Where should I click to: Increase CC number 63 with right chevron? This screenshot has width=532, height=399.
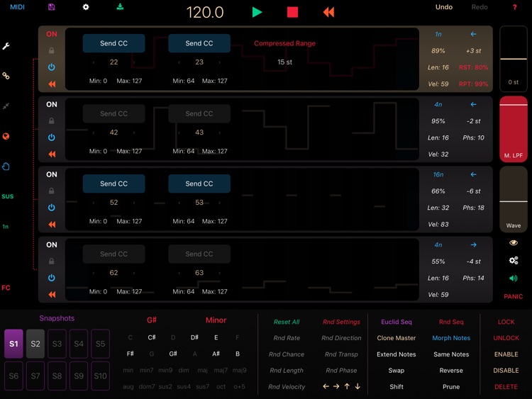click(219, 273)
